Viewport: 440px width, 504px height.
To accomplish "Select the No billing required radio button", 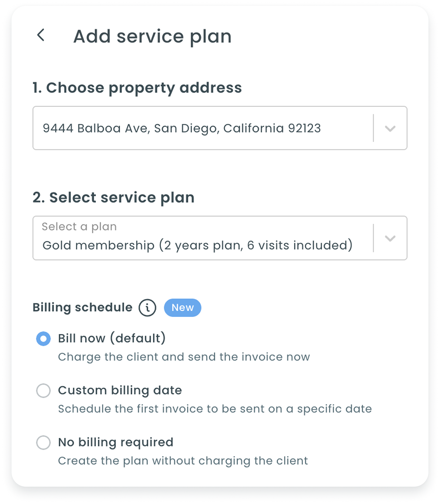I will pyautogui.click(x=43, y=443).
